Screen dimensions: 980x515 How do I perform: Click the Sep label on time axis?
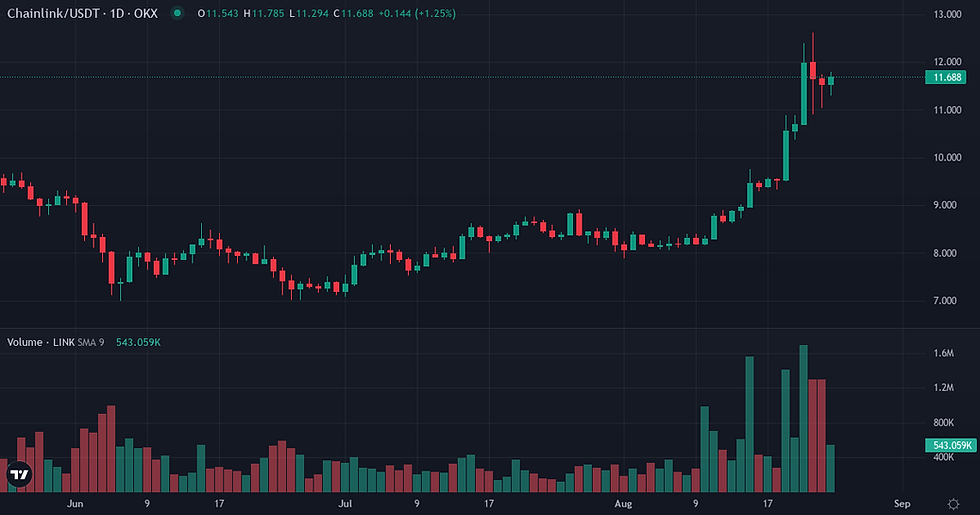point(902,504)
